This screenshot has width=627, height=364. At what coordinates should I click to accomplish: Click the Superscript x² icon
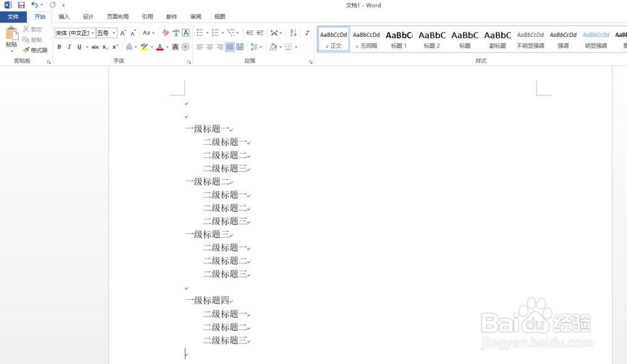pos(115,47)
